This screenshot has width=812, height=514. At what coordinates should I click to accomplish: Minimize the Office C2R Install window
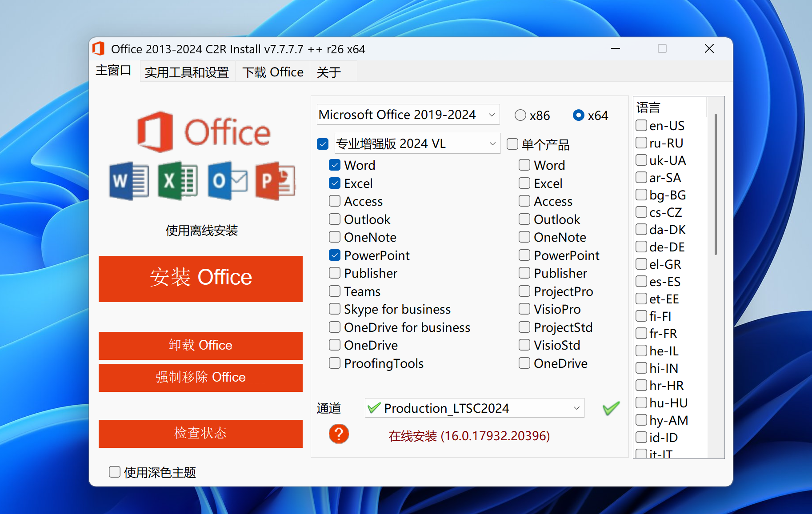(x=616, y=48)
